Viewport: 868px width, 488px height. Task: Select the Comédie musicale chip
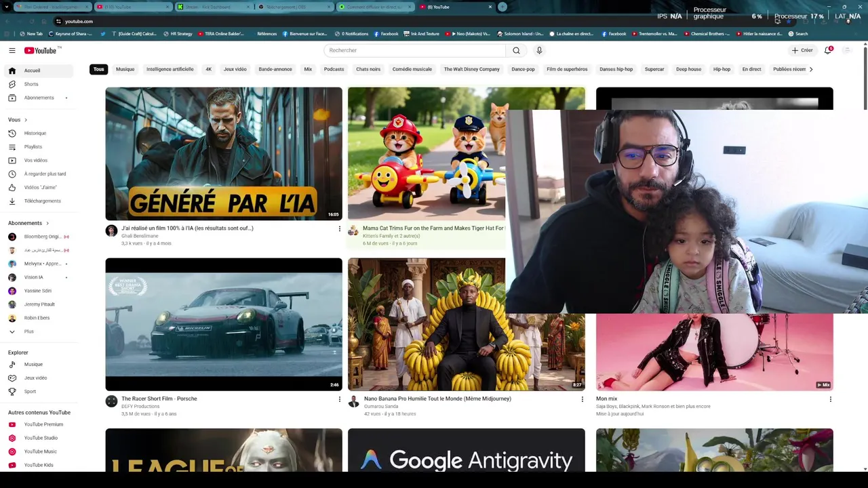[x=412, y=69]
